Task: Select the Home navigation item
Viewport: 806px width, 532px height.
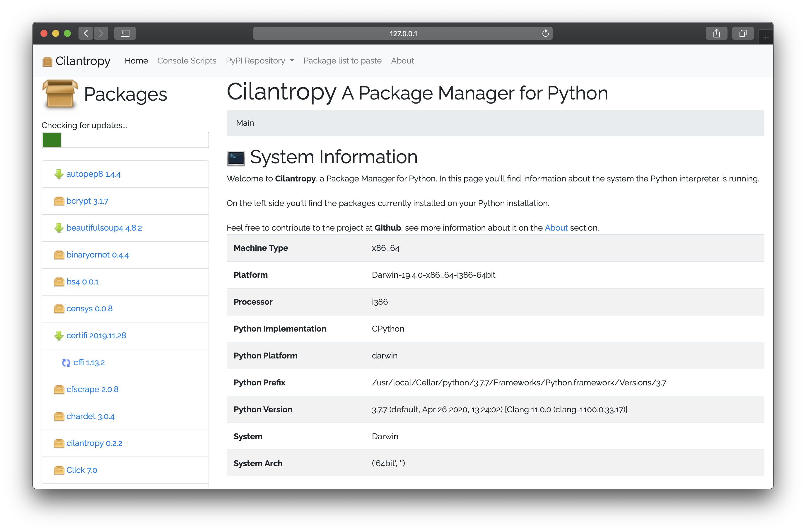Action: point(136,61)
